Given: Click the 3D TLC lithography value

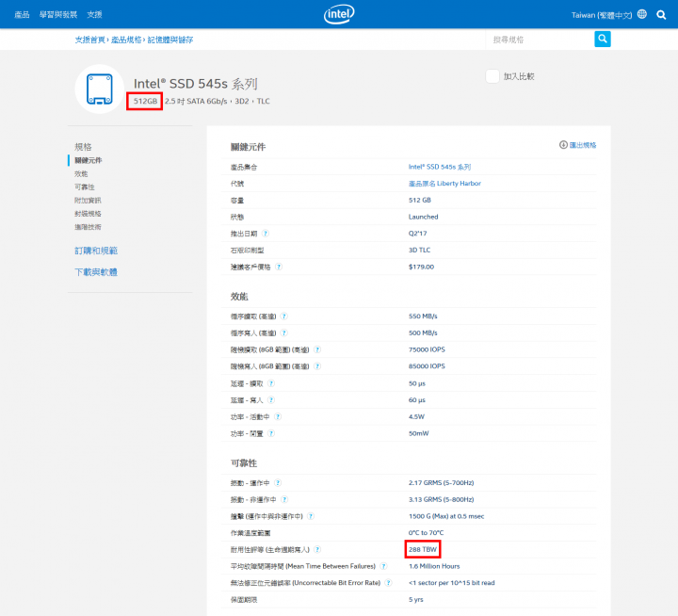Looking at the screenshot, I should click(419, 250).
